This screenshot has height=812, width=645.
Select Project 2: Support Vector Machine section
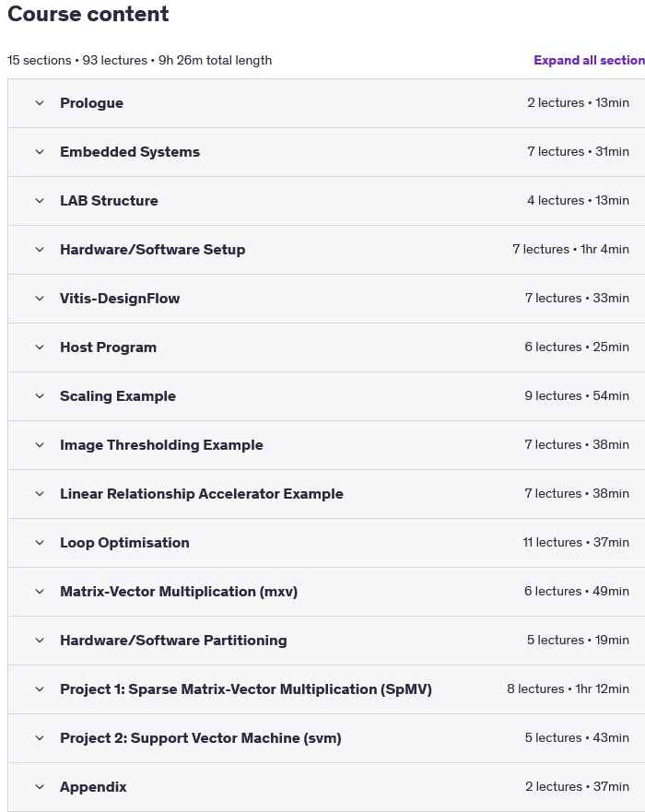pos(200,738)
